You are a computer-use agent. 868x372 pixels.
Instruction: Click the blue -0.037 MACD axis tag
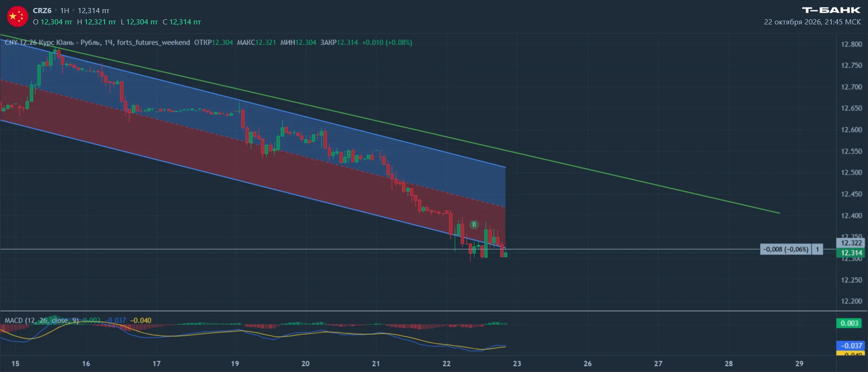pos(851,346)
